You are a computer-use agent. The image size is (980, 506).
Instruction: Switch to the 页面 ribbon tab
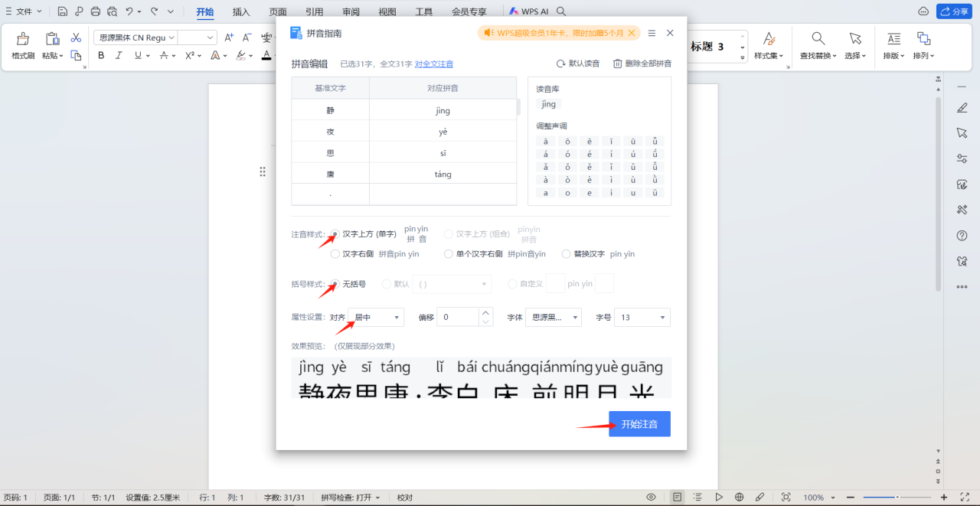coord(278,11)
